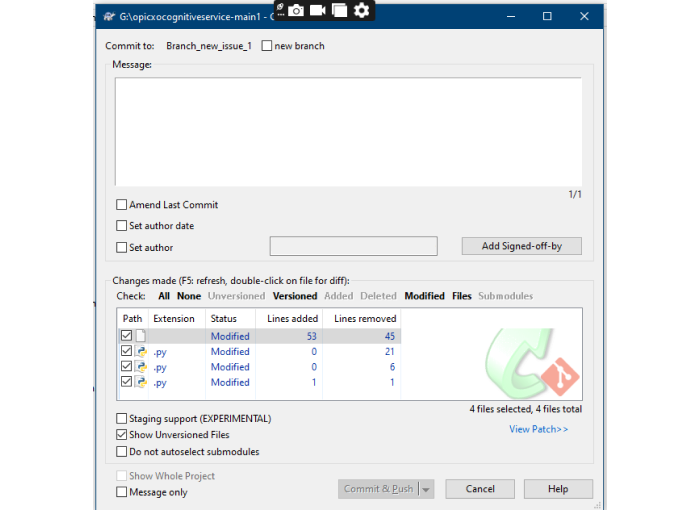
Task: Click the Branch_new_issue_1 branch name
Action: (209, 46)
